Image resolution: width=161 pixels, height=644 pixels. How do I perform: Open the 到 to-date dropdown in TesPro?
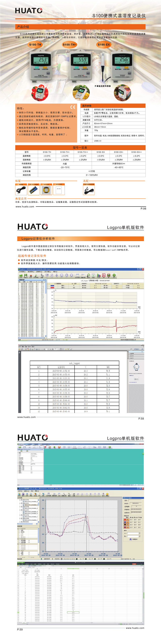click(139, 536)
